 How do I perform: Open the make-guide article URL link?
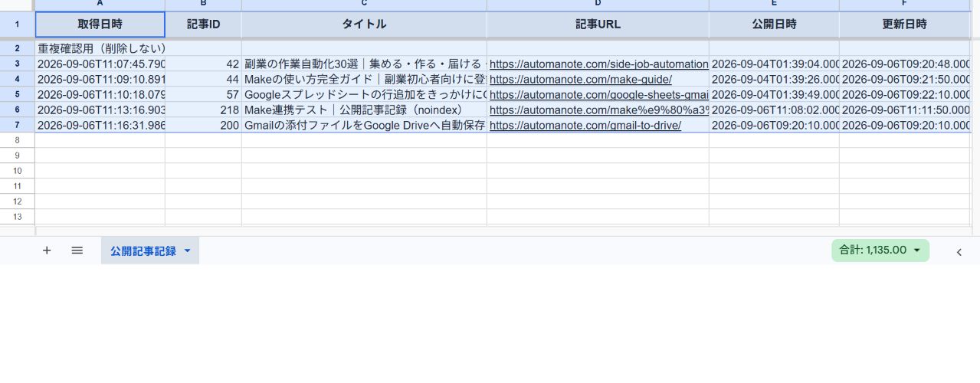[581, 80]
